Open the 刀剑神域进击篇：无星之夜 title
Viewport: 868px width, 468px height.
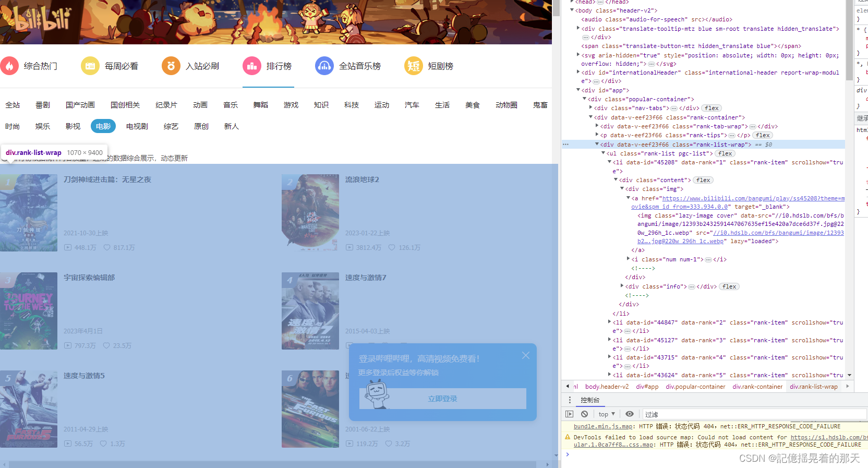click(107, 179)
